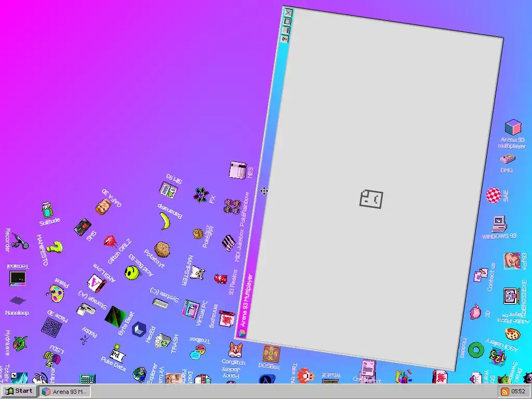Open the Robby desktop icon
Viewport: 532px width, 399px height.
84,339
